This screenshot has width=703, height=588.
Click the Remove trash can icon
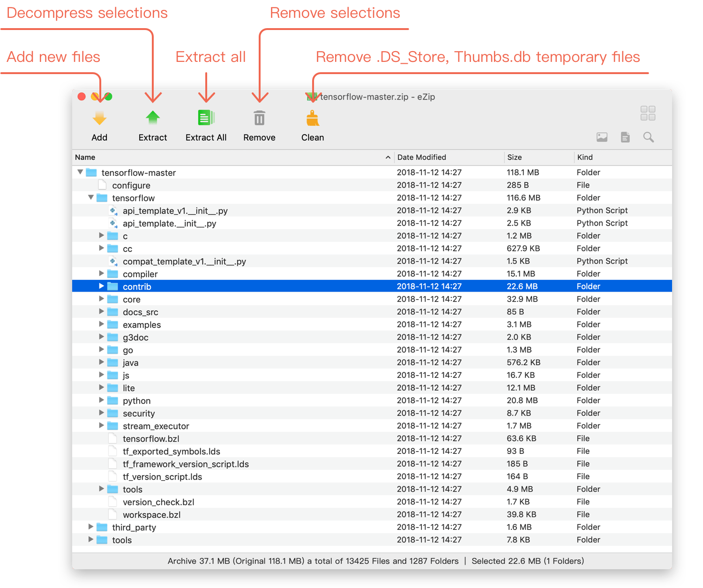pyautogui.click(x=259, y=118)
